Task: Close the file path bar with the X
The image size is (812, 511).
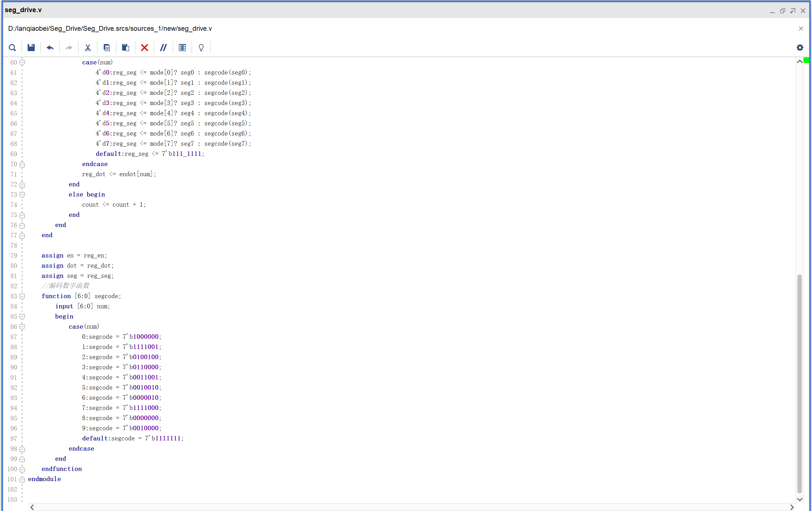Action: [x=800, y=29]
